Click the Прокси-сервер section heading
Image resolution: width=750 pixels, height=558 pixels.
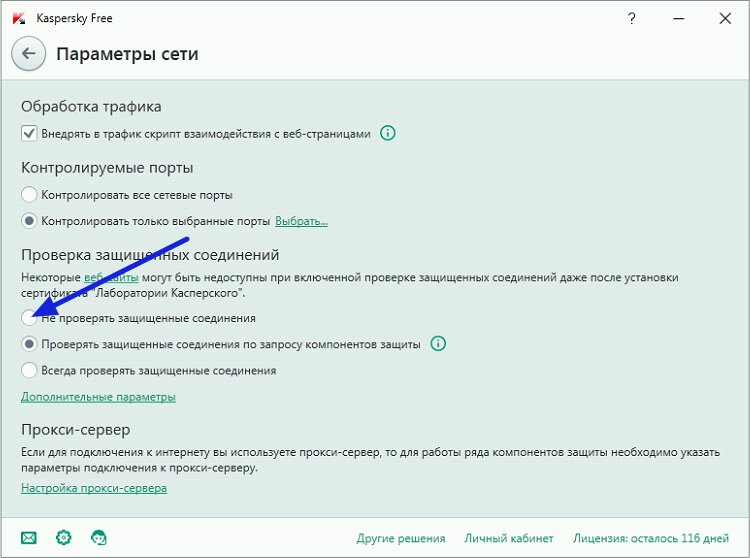[x=76, y=429]
